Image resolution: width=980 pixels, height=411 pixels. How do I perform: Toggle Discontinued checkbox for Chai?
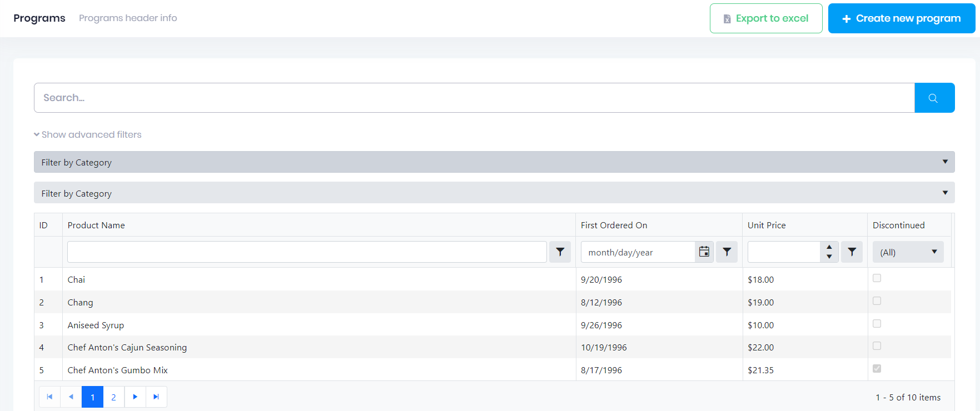point(877,278)
